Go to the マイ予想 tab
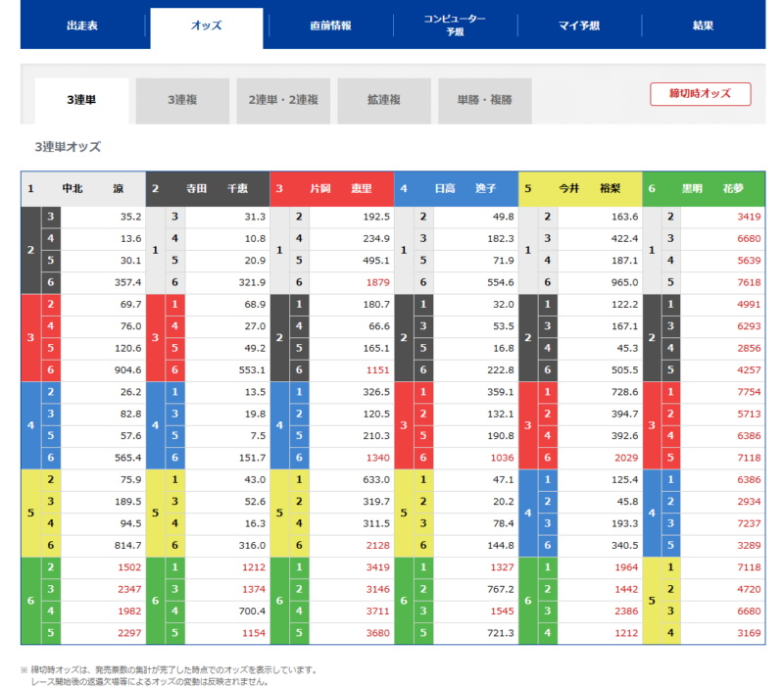This screenshot has width=784, height=686. tap(578, 25)
